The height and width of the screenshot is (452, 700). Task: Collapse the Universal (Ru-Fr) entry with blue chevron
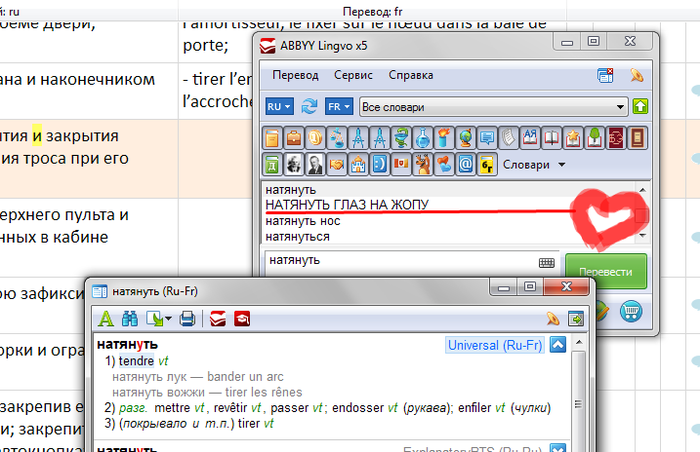point(558,345)
